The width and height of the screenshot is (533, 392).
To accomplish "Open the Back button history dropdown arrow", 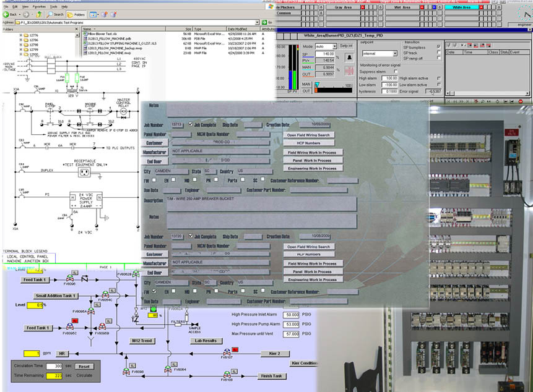I will click(x=20, y=15).
